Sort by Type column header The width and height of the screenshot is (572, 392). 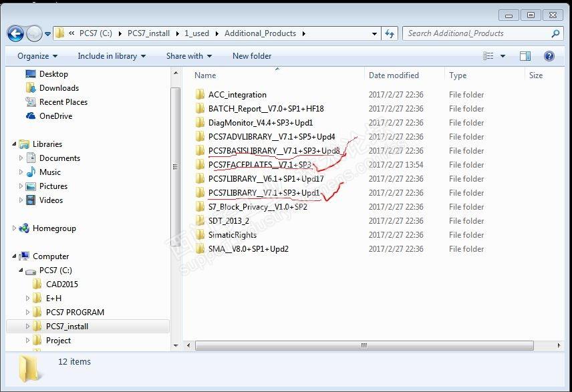point(458,75)
